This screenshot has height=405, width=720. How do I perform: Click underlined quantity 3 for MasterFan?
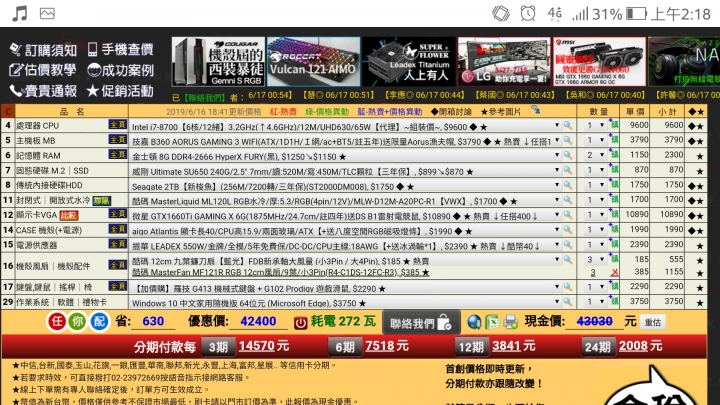[593, 272]
